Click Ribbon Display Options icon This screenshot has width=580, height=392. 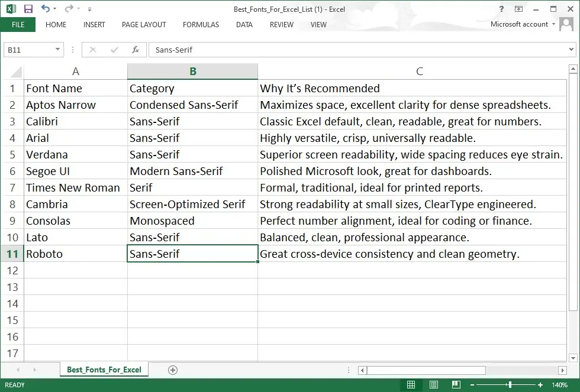518,9
